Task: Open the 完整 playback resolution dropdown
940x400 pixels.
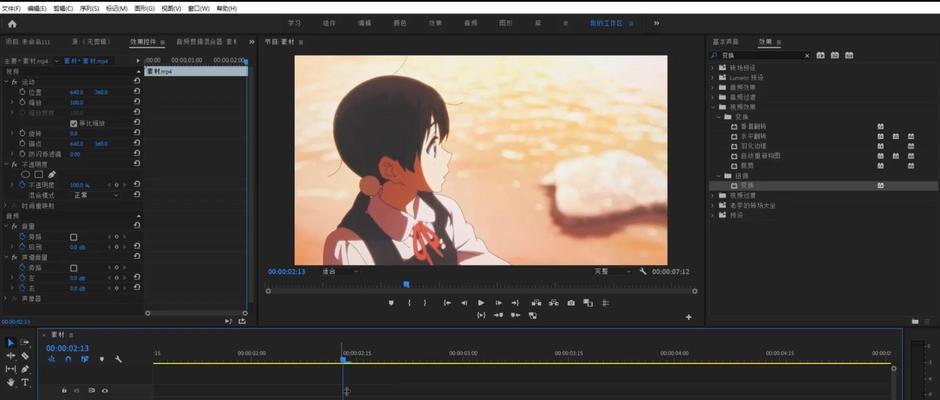Action: [x=613, y=272]
